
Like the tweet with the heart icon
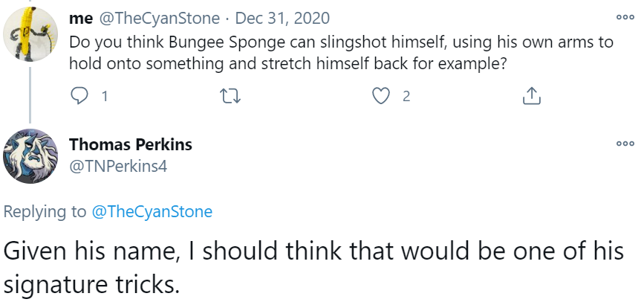tap(381, 96)
